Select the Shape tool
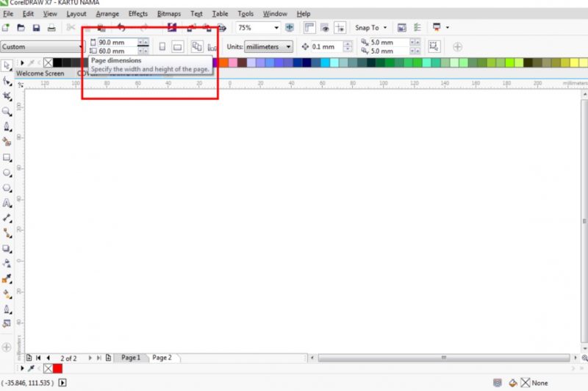 [7, 81]
